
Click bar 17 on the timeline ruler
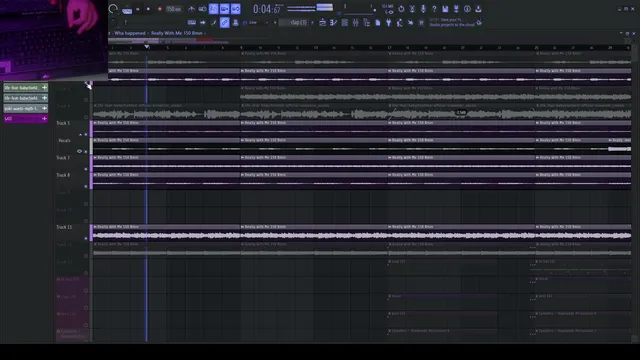pyautogui.click(x=389, y=48)
